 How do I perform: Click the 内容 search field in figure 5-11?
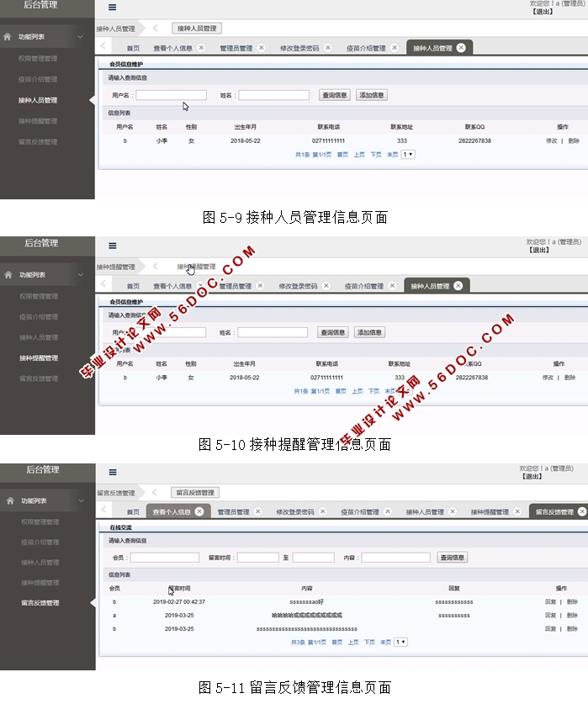tap(395, 558)
